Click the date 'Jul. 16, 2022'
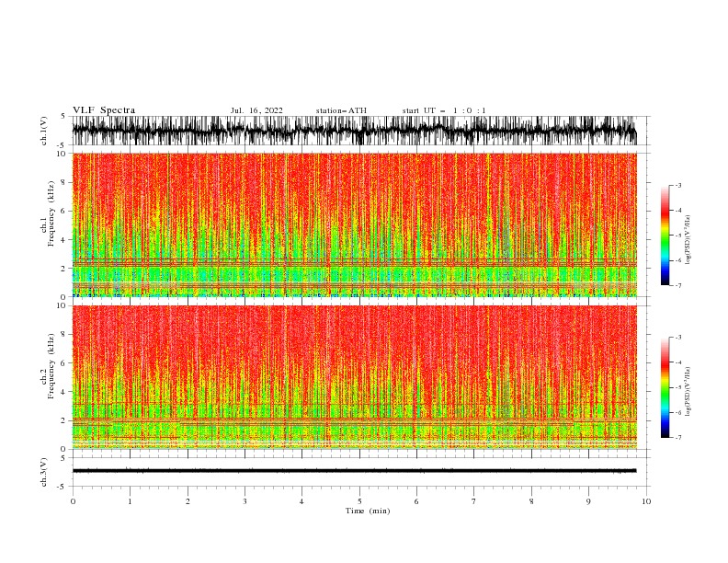 (x=256, y=110)
